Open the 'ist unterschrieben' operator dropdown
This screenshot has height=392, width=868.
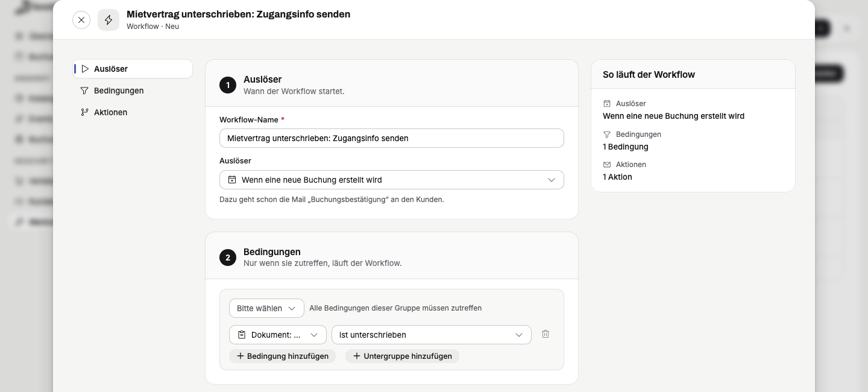pos(432,335)
